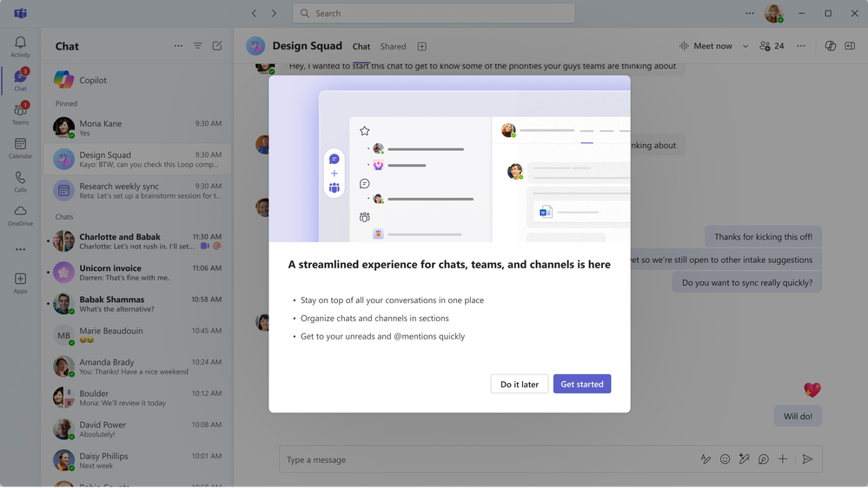Open the Copilot icon in chat header
Image resolution: width=868 pixels, height=488 pixels.
[x=831, y=46]
